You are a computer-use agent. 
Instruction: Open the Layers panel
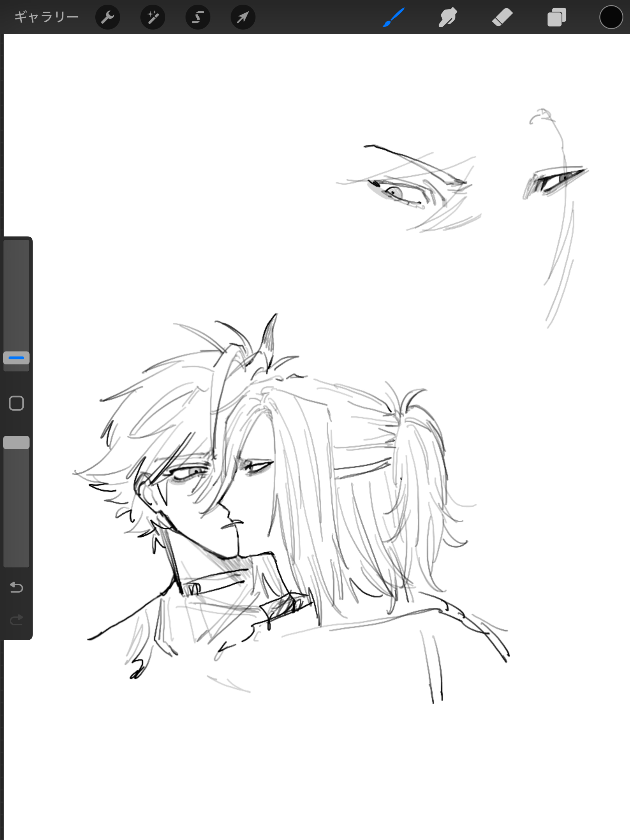coord(556,17)
